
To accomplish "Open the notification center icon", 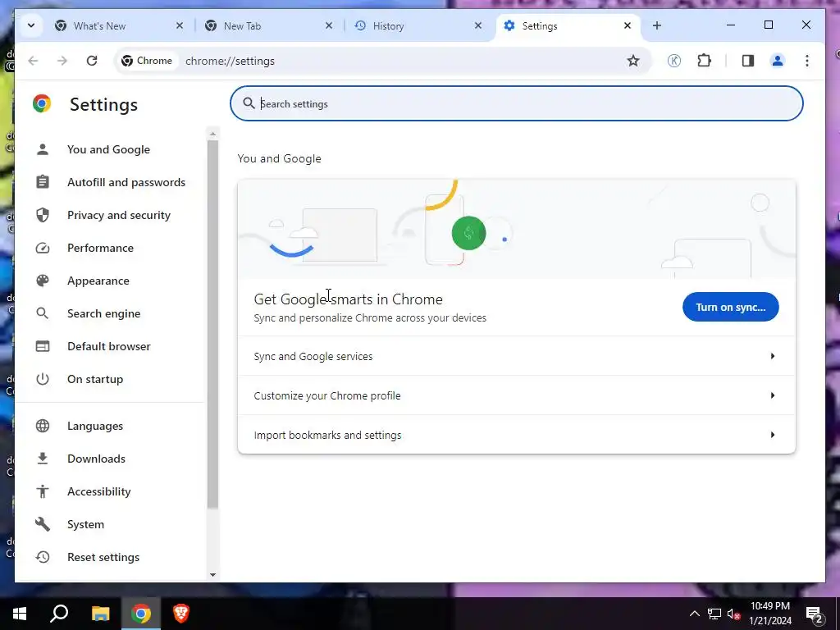I will pos(815,614).
